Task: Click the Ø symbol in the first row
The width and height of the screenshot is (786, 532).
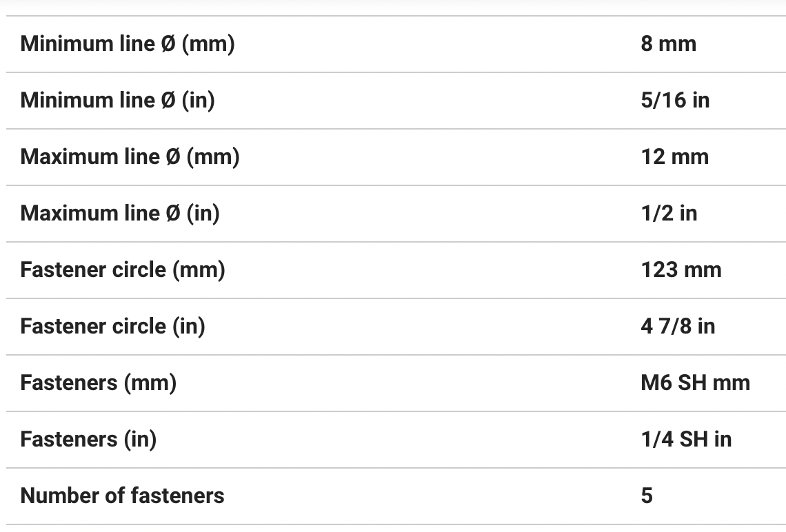Action: (x=168, y=44)
